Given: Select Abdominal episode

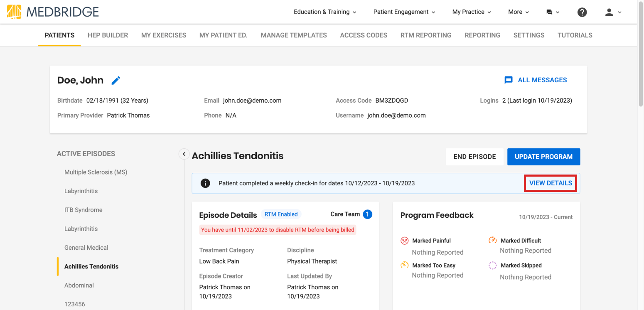Looking at the screenshot, I should [x=79, y=285].
